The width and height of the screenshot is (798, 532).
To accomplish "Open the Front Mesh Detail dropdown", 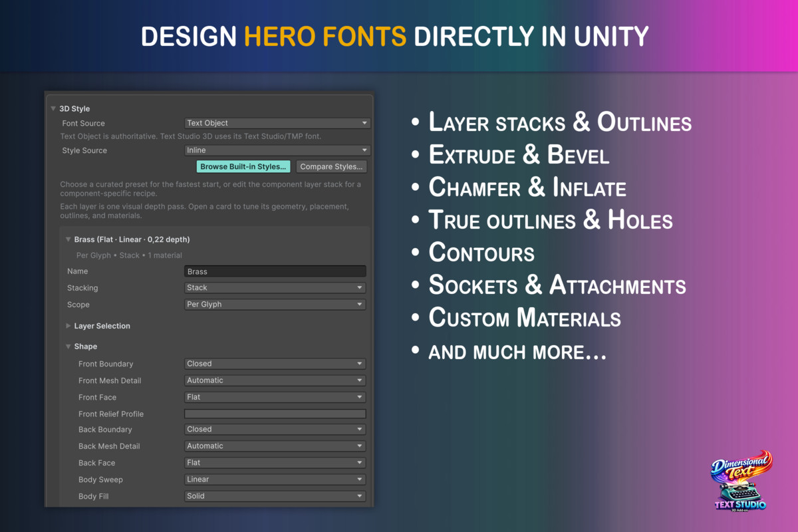I will [275, 380].
